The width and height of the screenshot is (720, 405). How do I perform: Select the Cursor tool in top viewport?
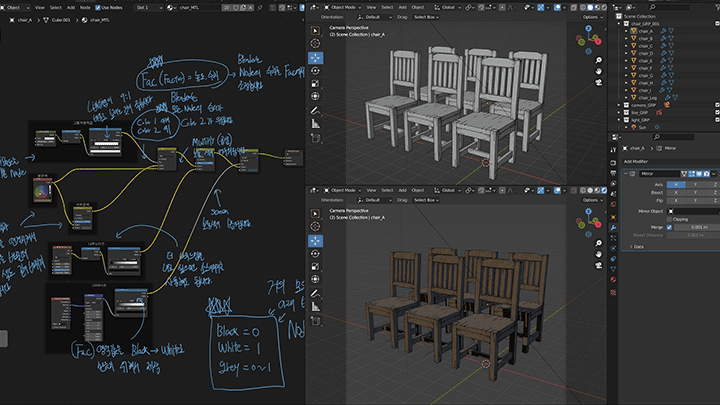[315, 43]
